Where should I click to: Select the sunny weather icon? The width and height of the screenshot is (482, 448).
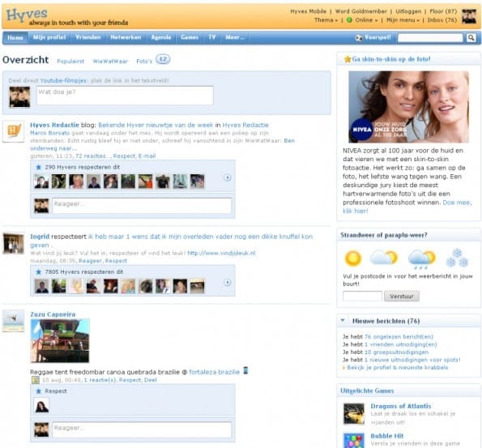tap(353, 258)
